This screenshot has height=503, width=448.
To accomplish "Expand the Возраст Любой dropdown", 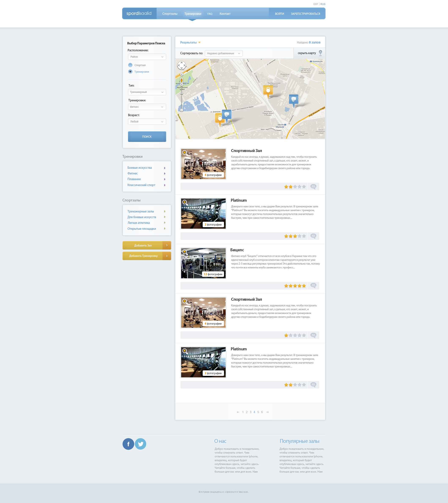I will [x=147, y=122].
